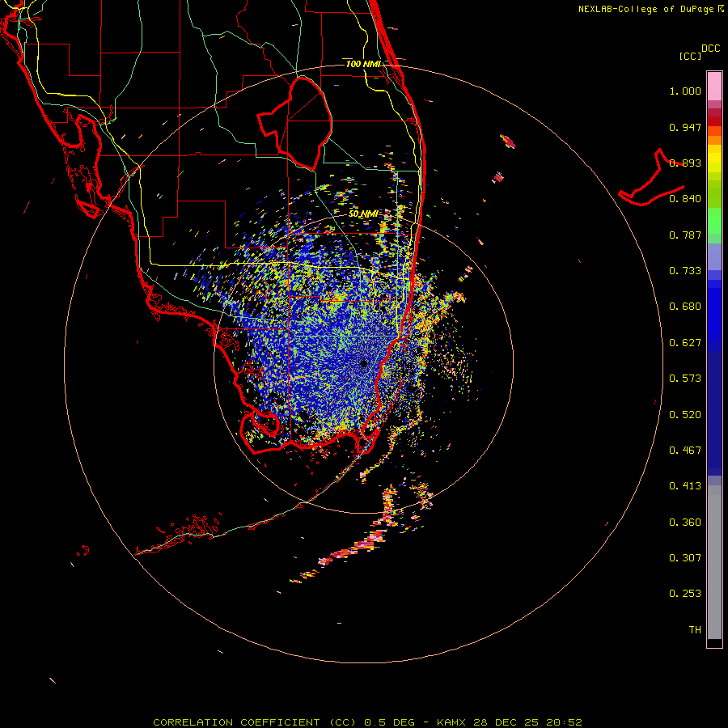This screenshot has width=728, height=728.
Task: Click the 100 NMI range ring label
Action: click(363, 64)
